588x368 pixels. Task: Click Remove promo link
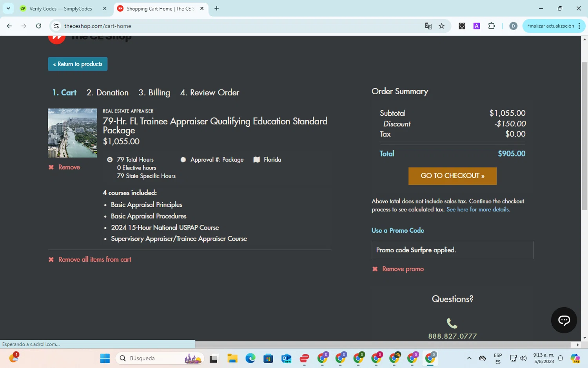click(x=398, y=269)
